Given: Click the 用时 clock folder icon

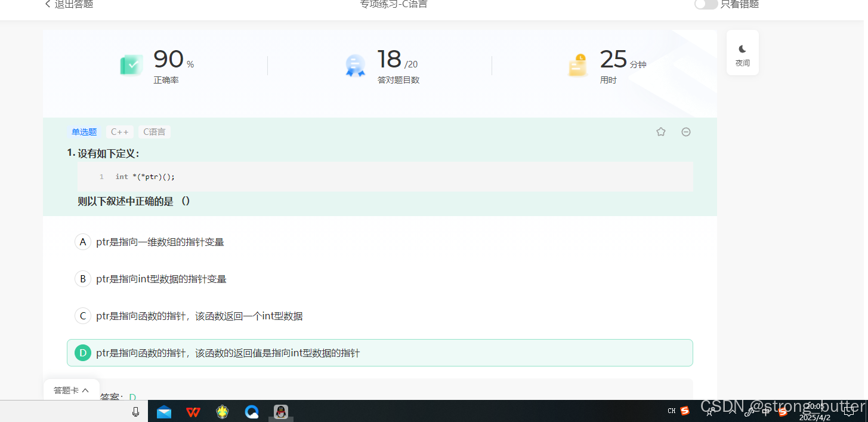Looking at the screenshot, I should pyautogui.click(x=578, y=66).
